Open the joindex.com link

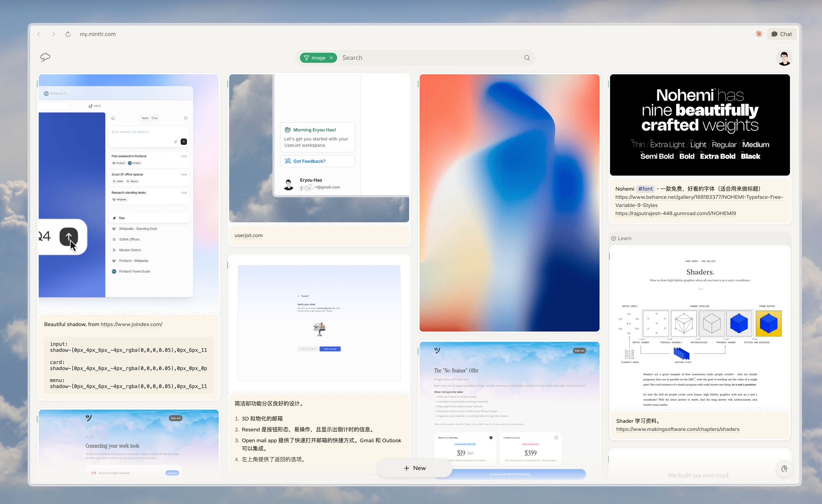(x=131, y=324)
